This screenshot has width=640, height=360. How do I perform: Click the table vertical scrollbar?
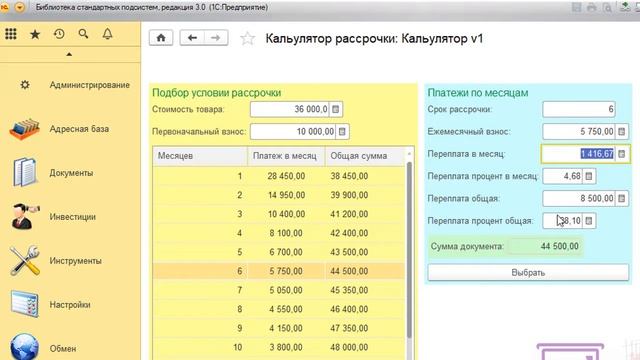tap(409, 249)
